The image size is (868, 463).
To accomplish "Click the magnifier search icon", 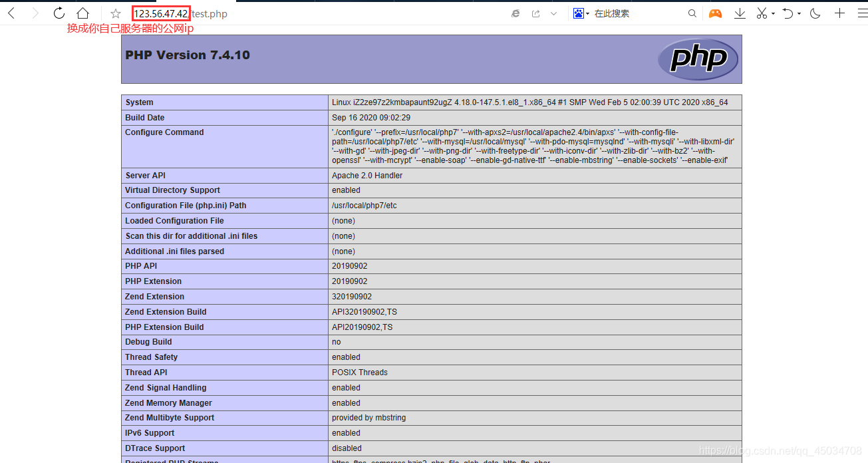I will tap(692, 13).
